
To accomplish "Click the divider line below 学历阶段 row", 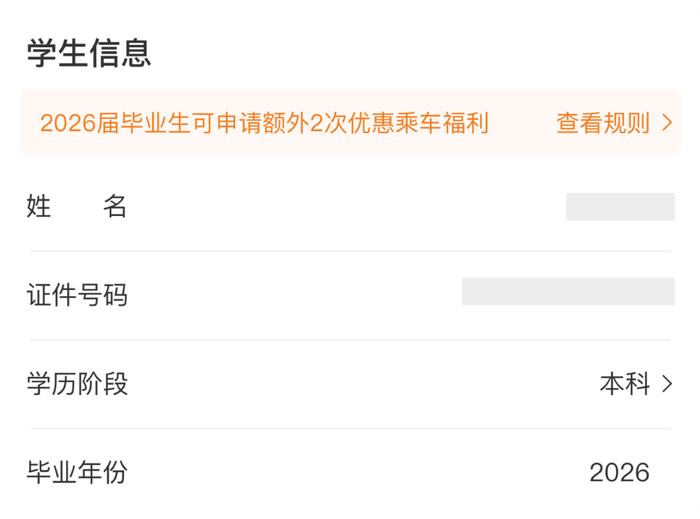I will 350,428.
